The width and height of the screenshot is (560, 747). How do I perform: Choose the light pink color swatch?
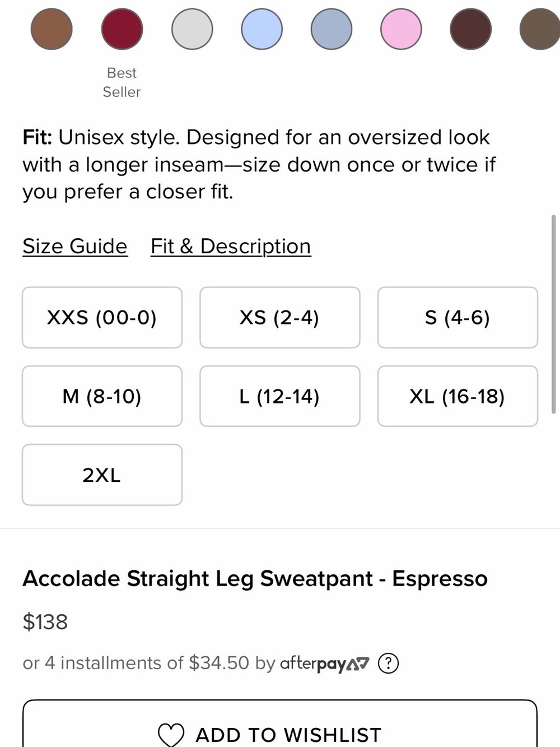(401, 29)
